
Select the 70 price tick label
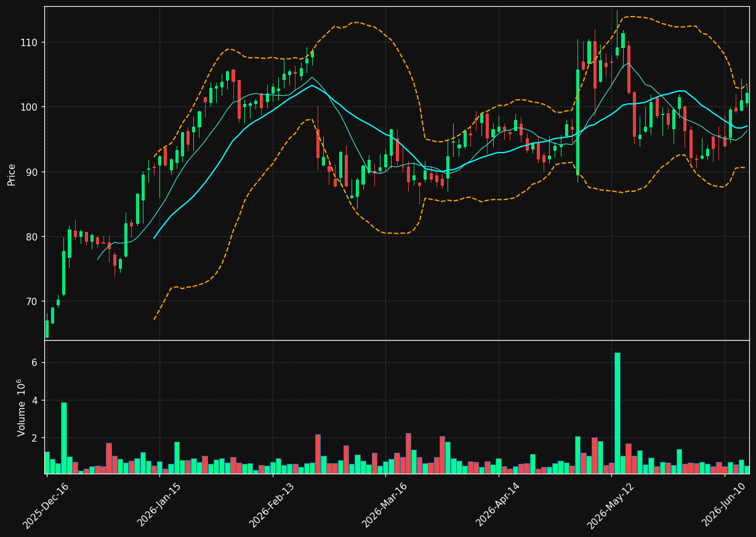coord(33,301)
